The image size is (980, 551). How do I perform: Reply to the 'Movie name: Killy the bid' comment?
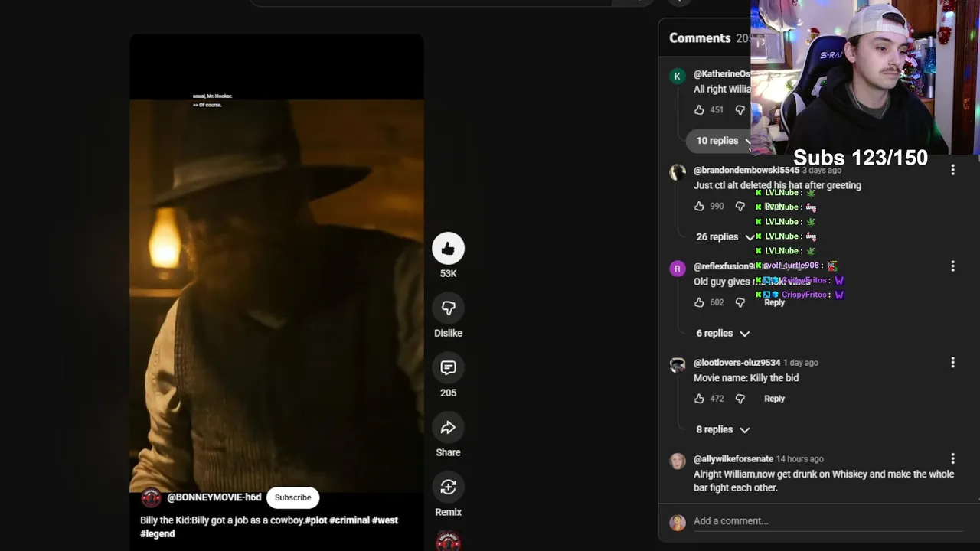pyautogui.click(x=774, y=399)
